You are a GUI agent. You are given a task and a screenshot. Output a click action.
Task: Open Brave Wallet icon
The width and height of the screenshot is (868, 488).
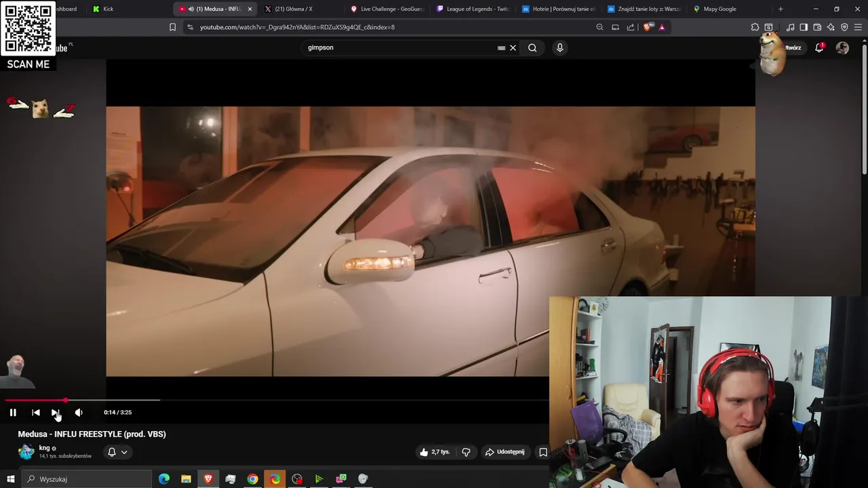(x=817, y=27)
